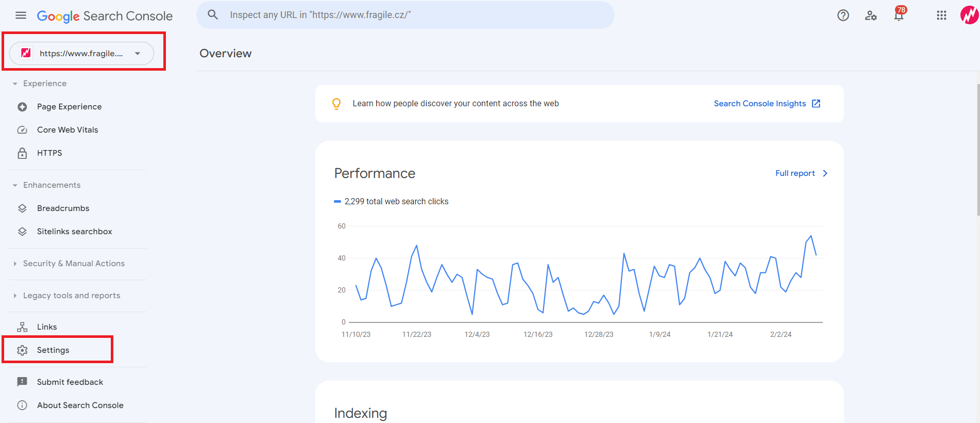Click the page vertical scrollbar
Screen dimensions: 980x423
(977, 150)
